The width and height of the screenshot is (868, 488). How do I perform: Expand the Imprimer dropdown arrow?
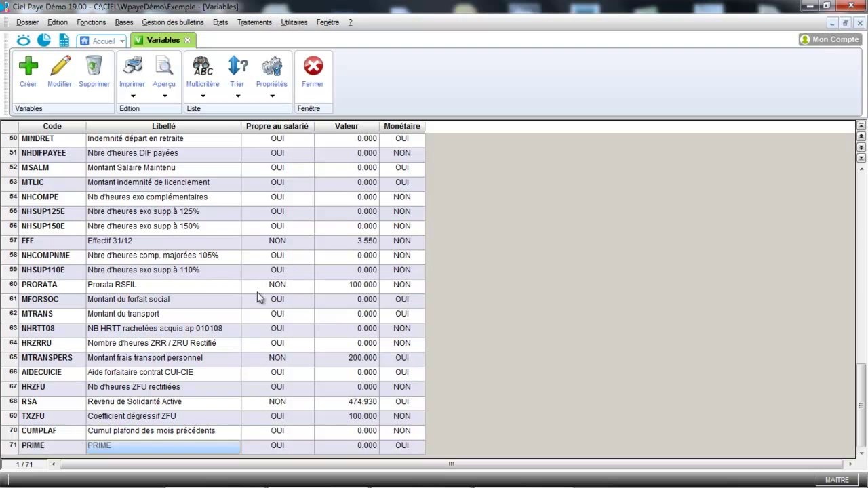pos(133,96)
